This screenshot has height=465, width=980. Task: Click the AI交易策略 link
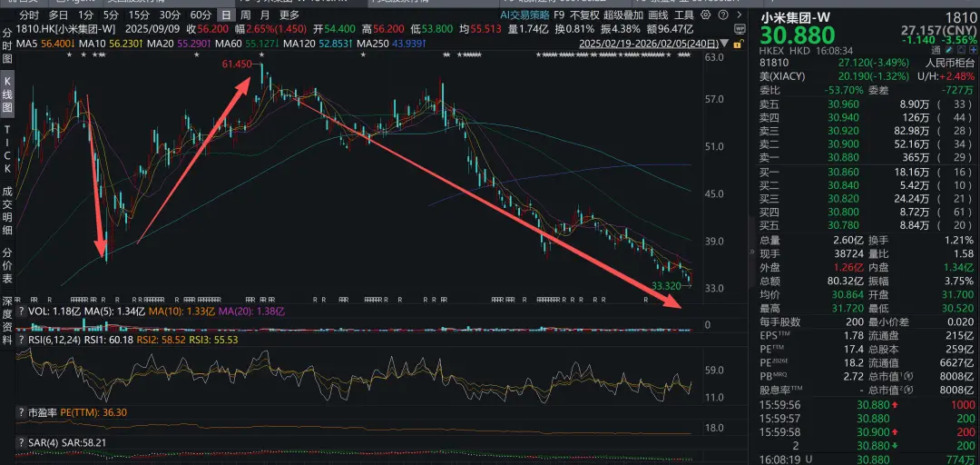click(524, 15)
